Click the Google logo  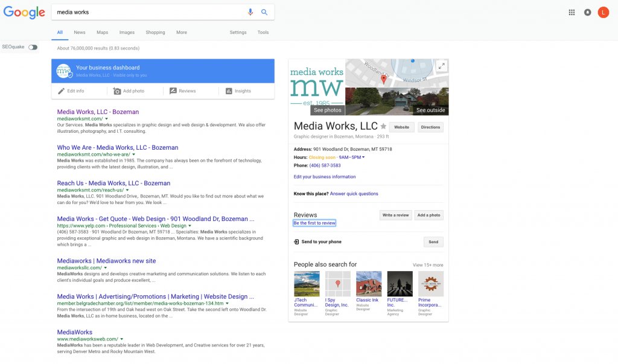pyautogui.click(x=24, y=13)
